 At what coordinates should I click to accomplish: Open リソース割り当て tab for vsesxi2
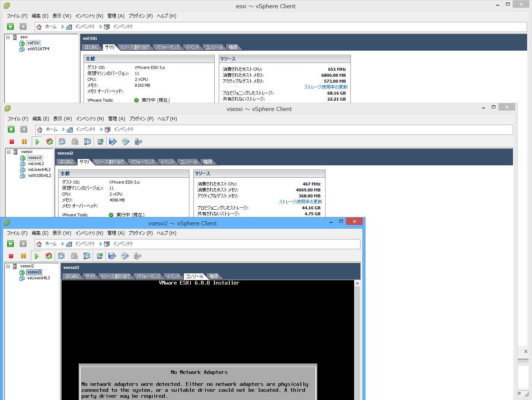[x=109, y=162]
